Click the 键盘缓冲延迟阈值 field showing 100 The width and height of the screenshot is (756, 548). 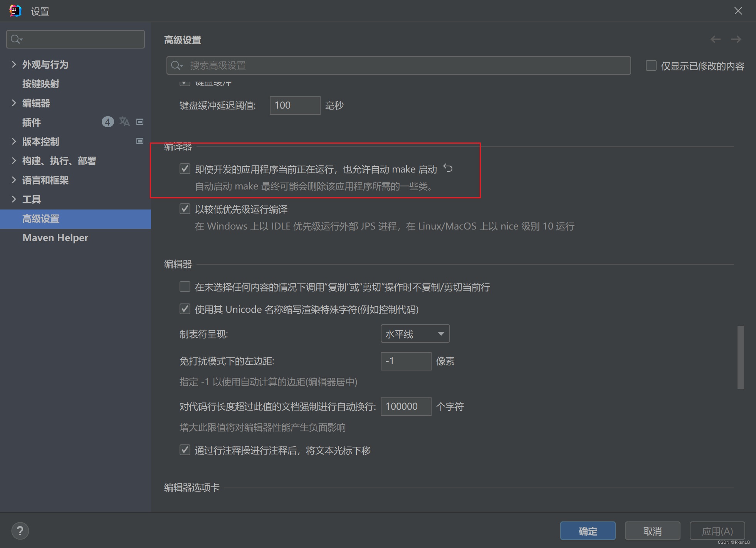295,105
